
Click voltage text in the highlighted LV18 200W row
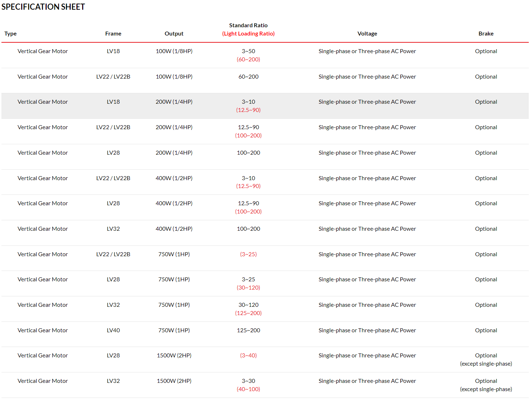coord(367,102)
